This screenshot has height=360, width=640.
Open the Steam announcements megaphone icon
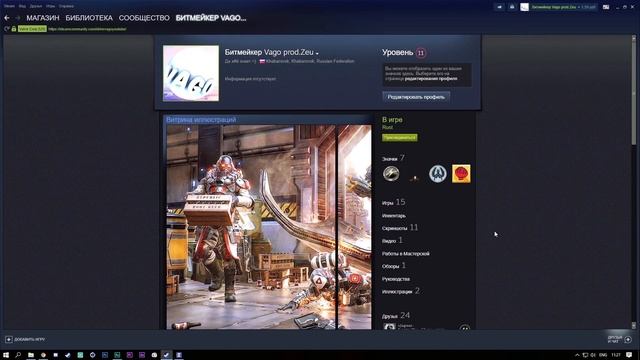coord(500,7)
